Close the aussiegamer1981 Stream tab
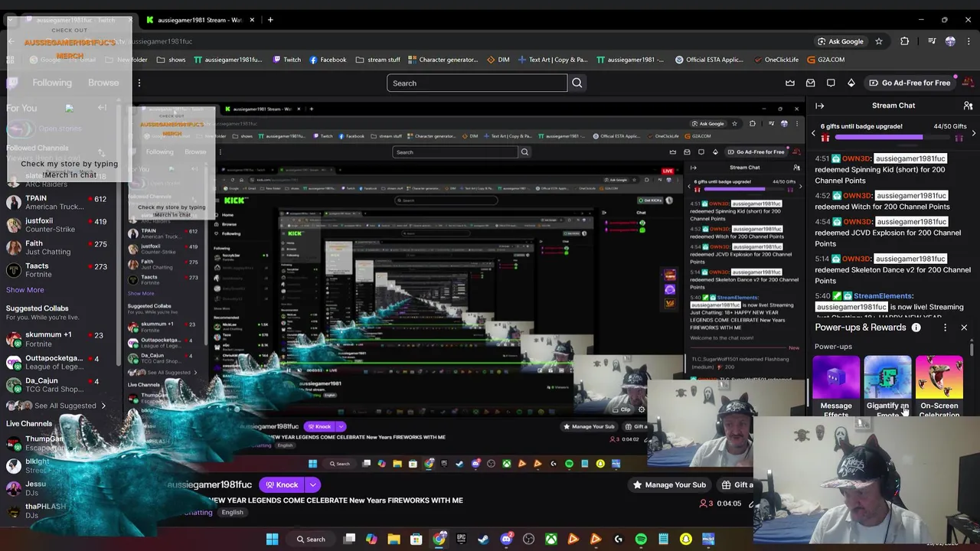This screenshot has width=980, height=551. [252, 20]
